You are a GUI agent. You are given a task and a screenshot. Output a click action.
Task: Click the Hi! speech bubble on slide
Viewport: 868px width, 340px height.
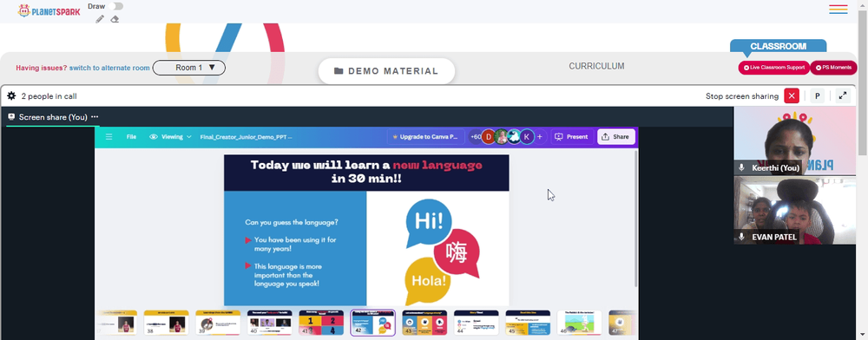tap(429, 222)
